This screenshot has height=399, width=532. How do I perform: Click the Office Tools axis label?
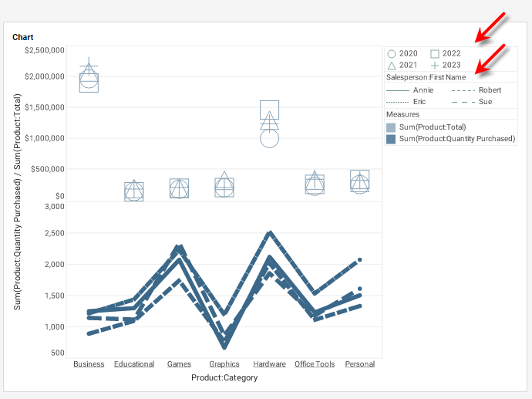point(315,364)
